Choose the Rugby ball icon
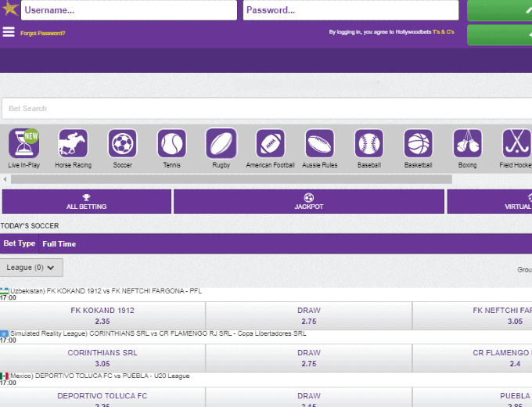Viewport: 532px width, 407px height. tap(221, 143)
